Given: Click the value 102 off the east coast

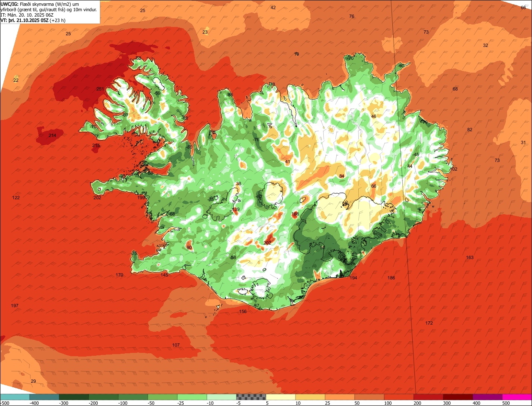Looking at the screenshot, I should pos(453,169).
